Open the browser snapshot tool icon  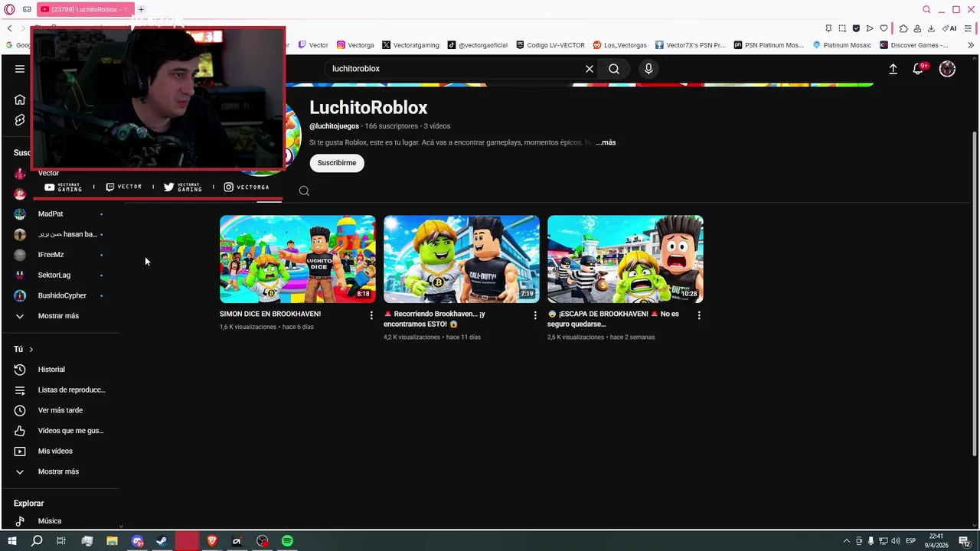(842, 28)
